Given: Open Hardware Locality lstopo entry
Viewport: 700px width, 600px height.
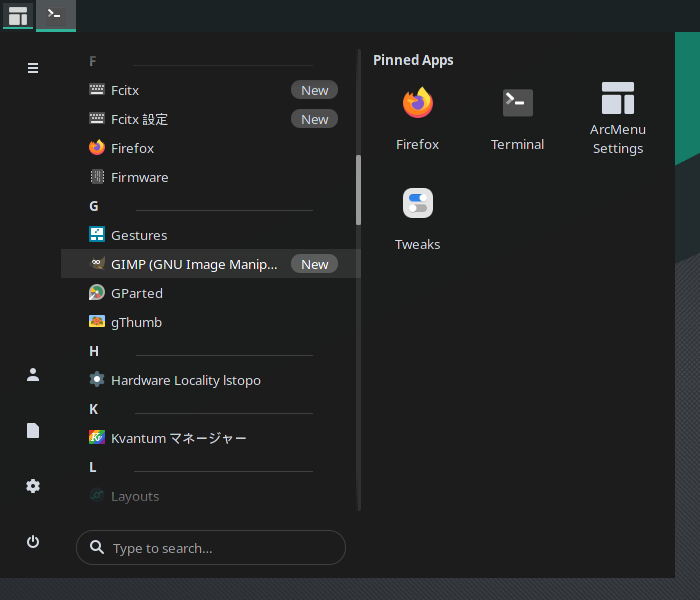Looking at the screenshot, I should [x=211, y=380].
